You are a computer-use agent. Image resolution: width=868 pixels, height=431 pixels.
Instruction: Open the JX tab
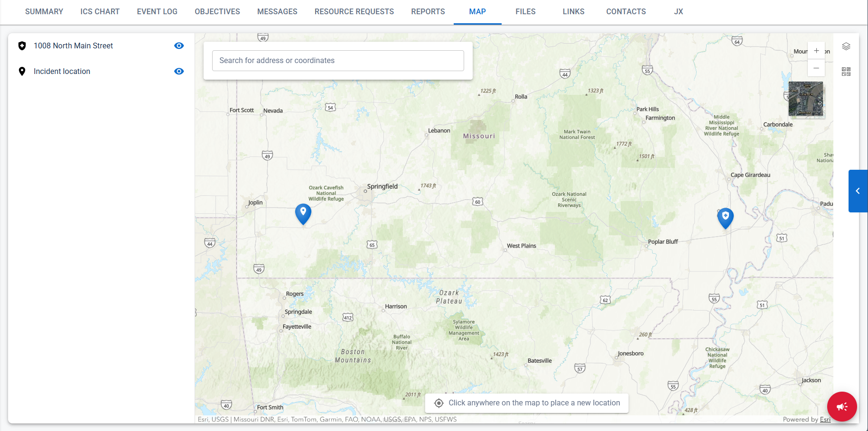(679, 12)
